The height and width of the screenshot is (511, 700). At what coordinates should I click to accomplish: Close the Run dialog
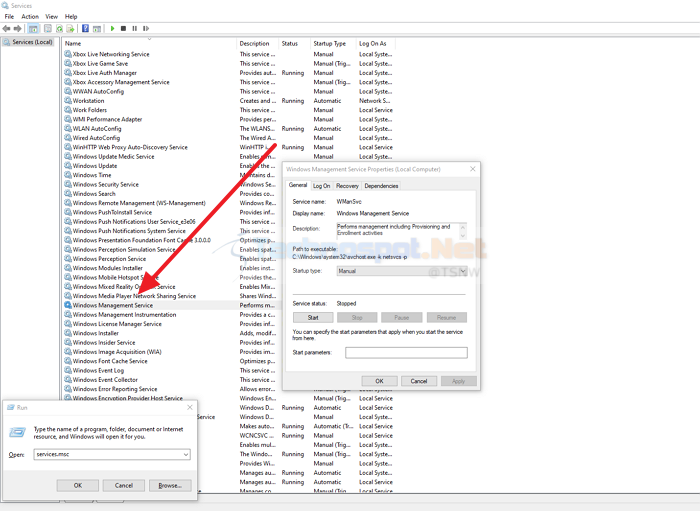(x=190, y=407)
